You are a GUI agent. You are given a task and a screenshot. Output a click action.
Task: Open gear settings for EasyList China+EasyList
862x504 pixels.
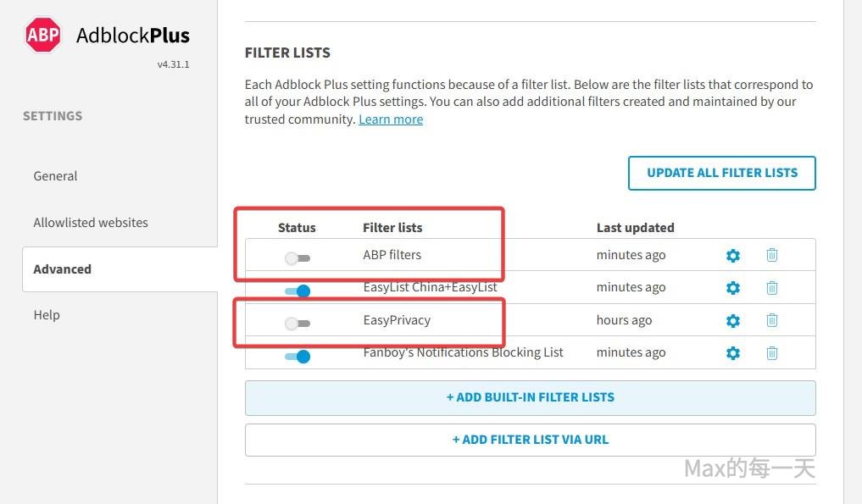click(733, 288)
